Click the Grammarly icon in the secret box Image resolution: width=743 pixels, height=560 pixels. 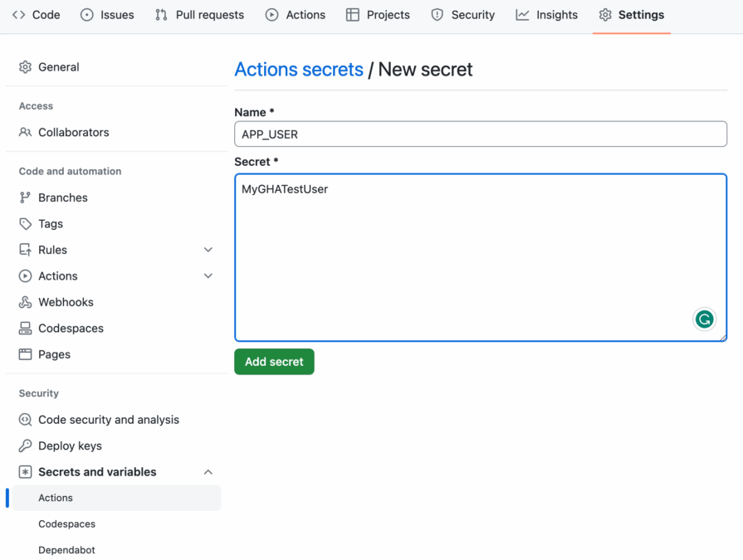[x=704, y=319]
